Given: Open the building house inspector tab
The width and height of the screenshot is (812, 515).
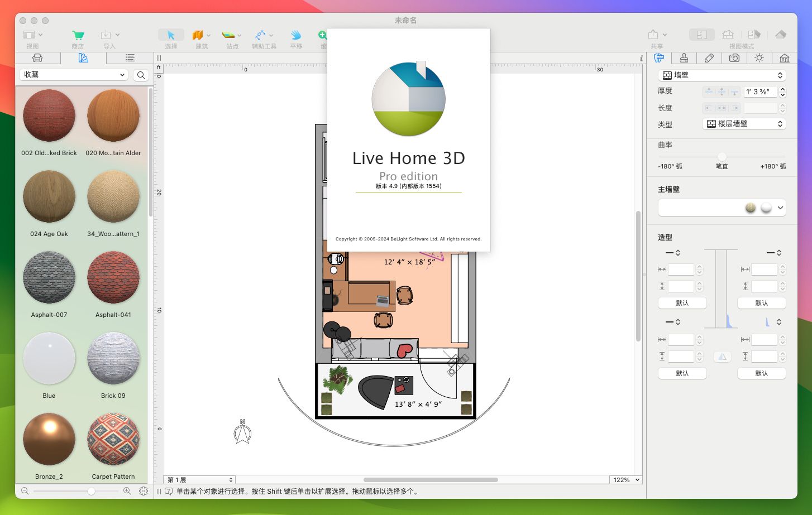Looking at the screenshot, I should (785, 58).
